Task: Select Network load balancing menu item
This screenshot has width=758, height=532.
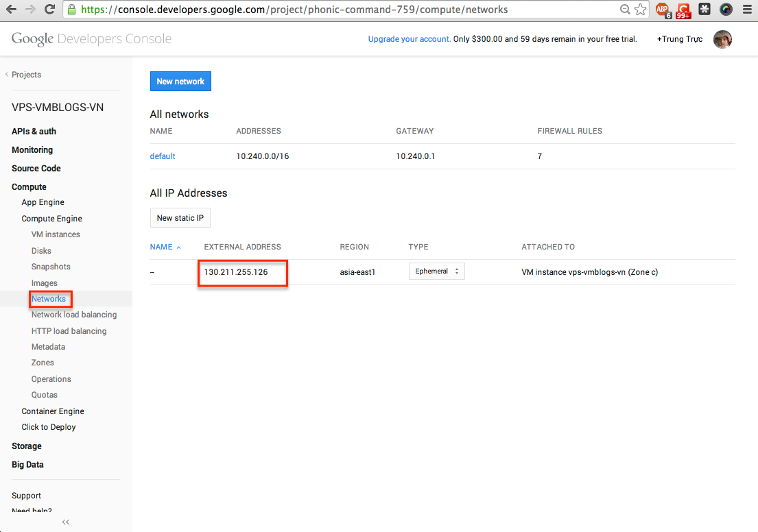Action: coord(74,315)
